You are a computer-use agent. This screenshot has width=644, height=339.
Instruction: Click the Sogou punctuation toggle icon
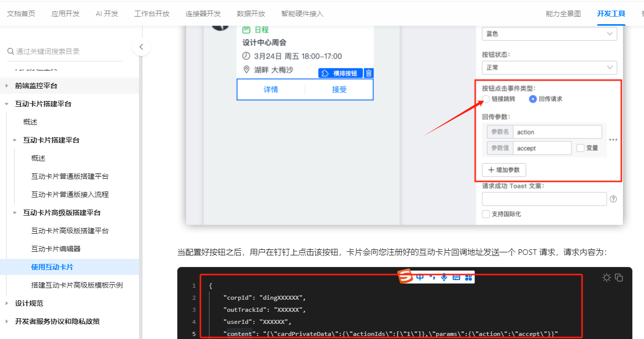coord(432,277)
